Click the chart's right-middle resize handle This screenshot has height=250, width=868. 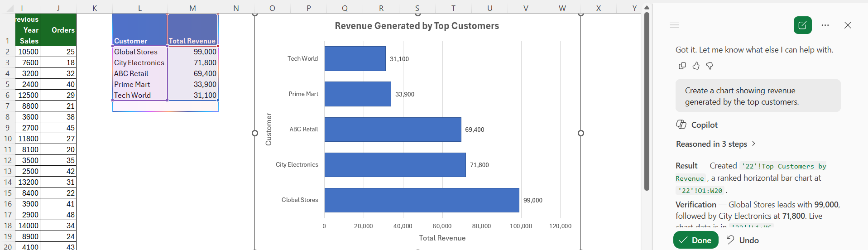[x=581, y=133]
